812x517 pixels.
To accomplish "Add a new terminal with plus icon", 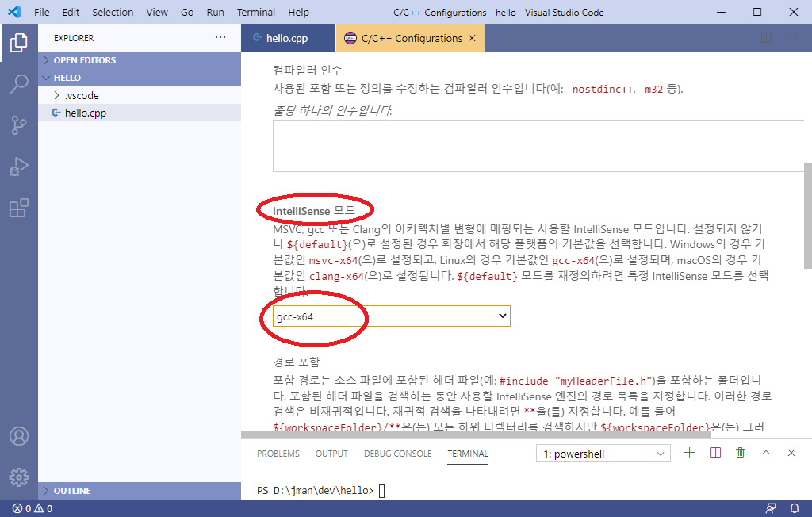I will tap(689, 453).
